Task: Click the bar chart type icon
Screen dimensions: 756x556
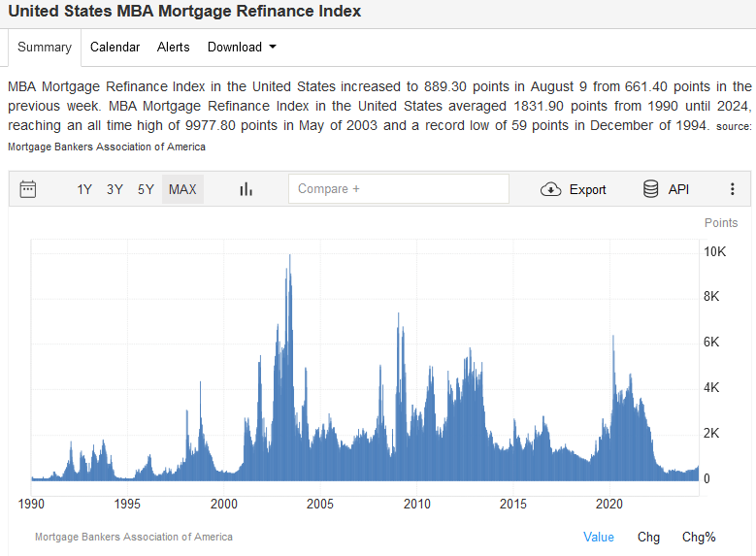Action: tap(246, 189)
